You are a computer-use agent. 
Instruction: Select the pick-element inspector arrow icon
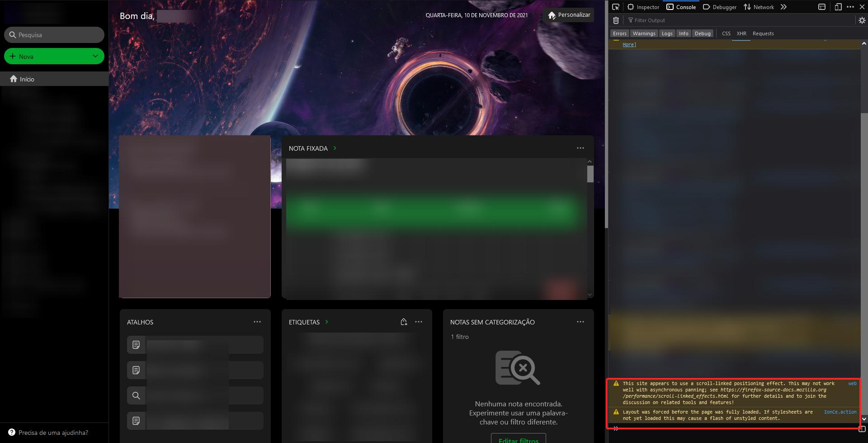tap(616, 7)
